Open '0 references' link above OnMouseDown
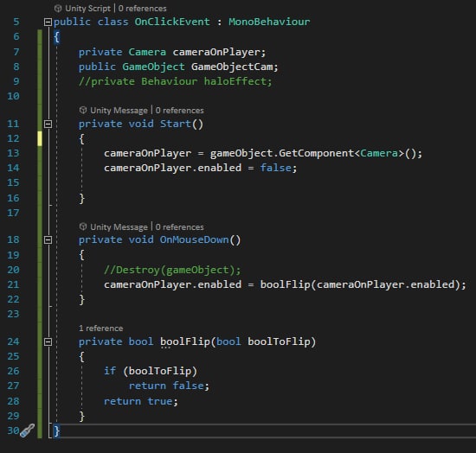 coord(179,226)
